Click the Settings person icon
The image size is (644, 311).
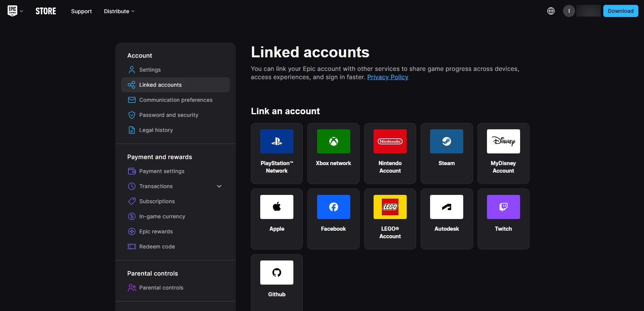coord(132,70)
